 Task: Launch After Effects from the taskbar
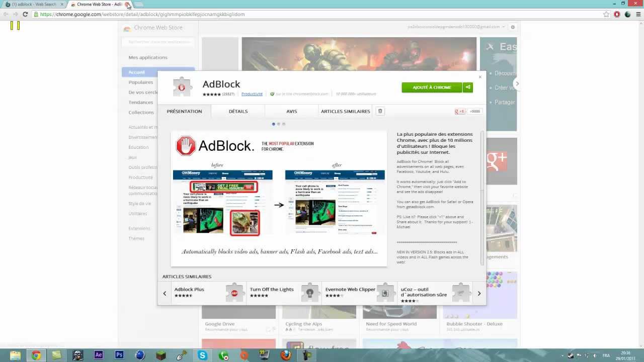point(98,355)
